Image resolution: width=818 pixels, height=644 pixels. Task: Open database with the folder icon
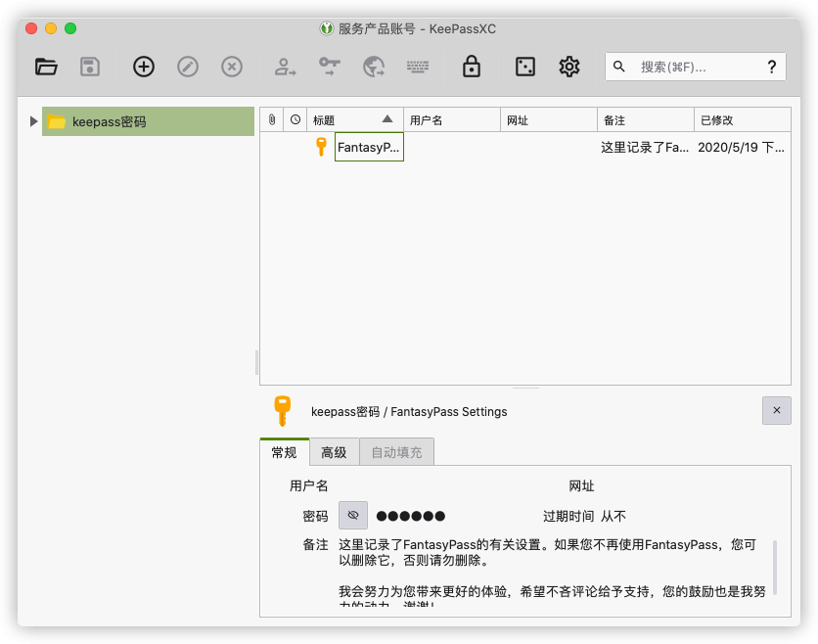(x=46, y=67)
